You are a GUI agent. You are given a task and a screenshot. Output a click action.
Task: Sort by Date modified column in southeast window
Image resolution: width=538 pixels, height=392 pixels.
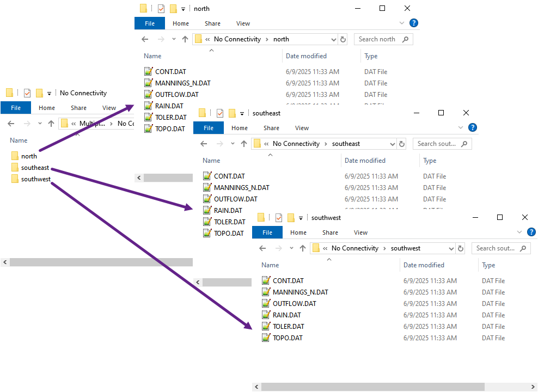click(x=365, y=161)
